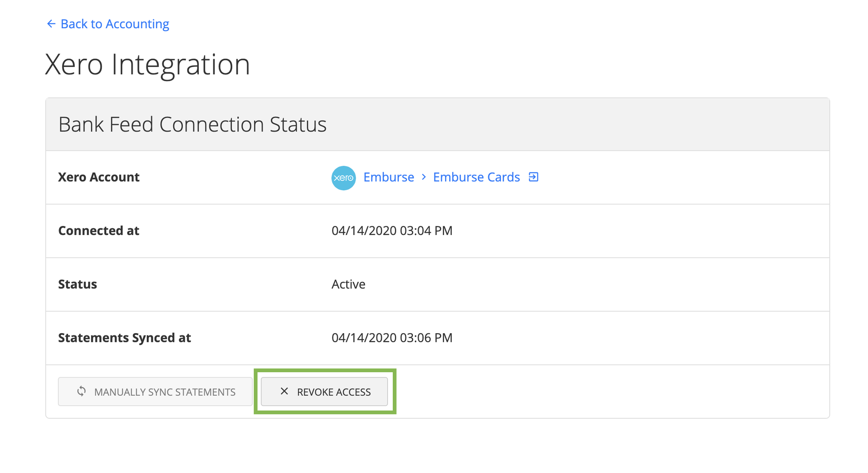Select the circular Xero badge in Xero Account row
The width and height of the screenshot is (868, 473).
point(343,178)
